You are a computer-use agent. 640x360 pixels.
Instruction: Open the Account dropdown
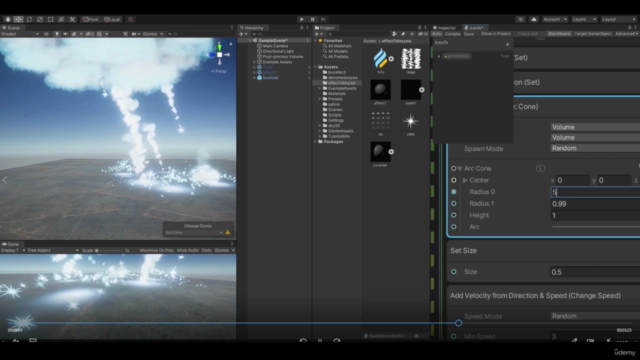pos(555,19)
